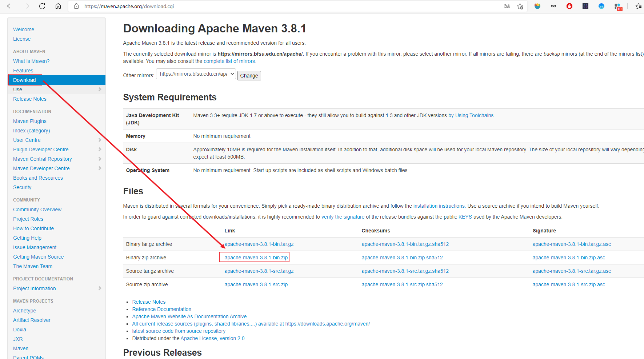Reload the page with the refresh icon
The width and height of the screenshot is (644, 359).
click(42, 6)
